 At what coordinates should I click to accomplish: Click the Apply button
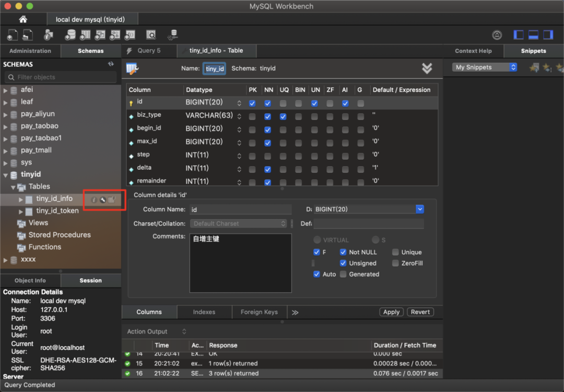[x=391, y=312]
